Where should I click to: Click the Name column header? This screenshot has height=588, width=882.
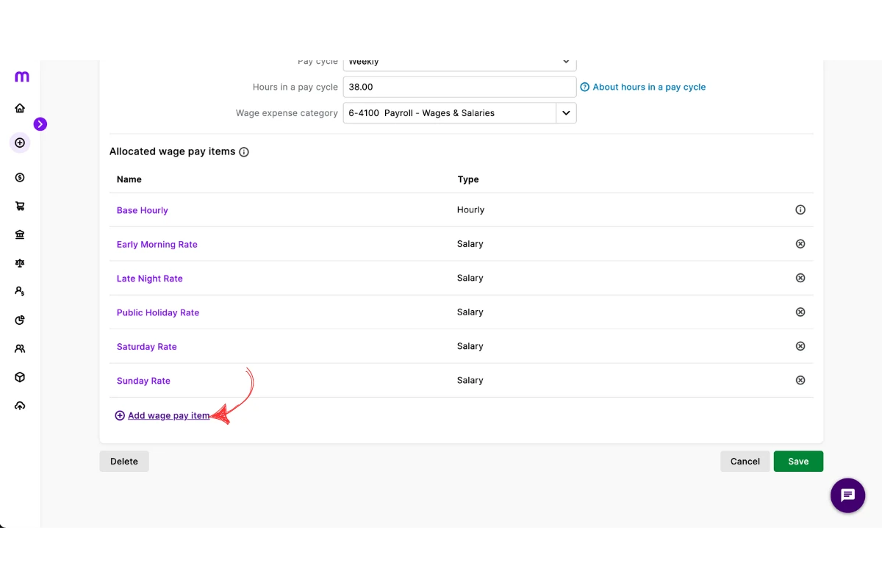pos(129,179)
